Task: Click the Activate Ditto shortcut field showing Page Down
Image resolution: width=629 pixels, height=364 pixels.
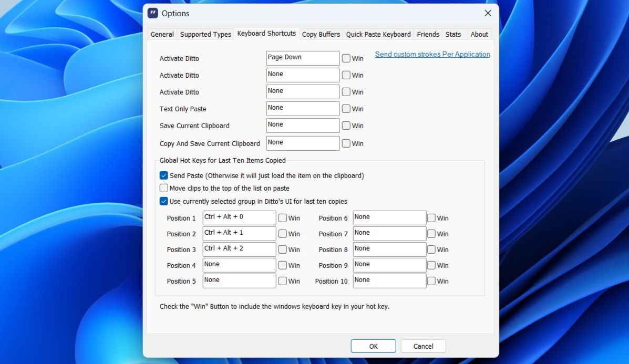Action: point(303,58)
